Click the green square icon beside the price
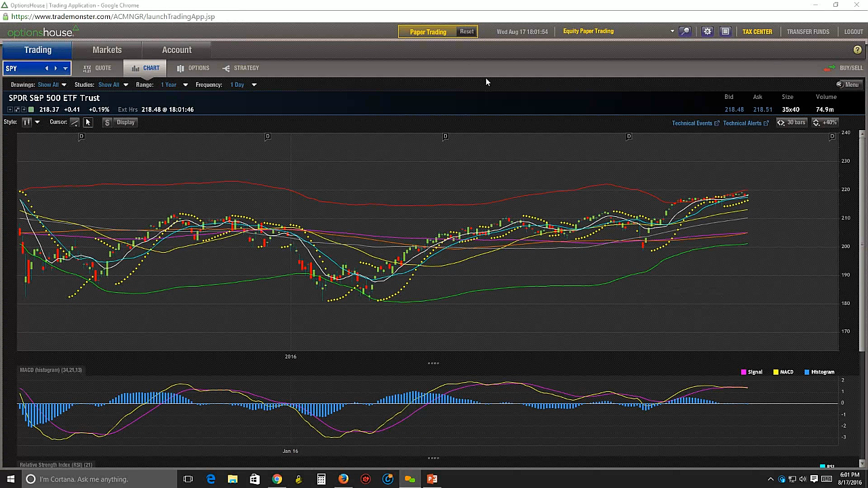The width and height of the screenshot is (868, 488). (x=31, y=109)
